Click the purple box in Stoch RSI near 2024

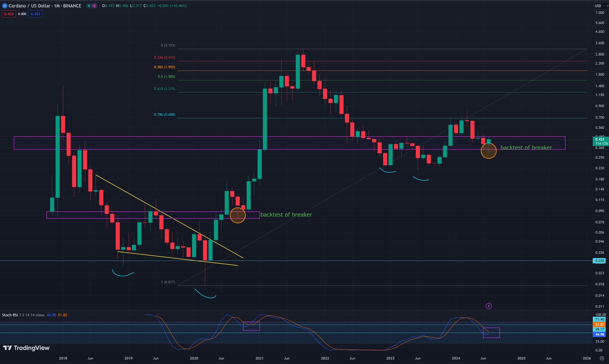(491, 333)
